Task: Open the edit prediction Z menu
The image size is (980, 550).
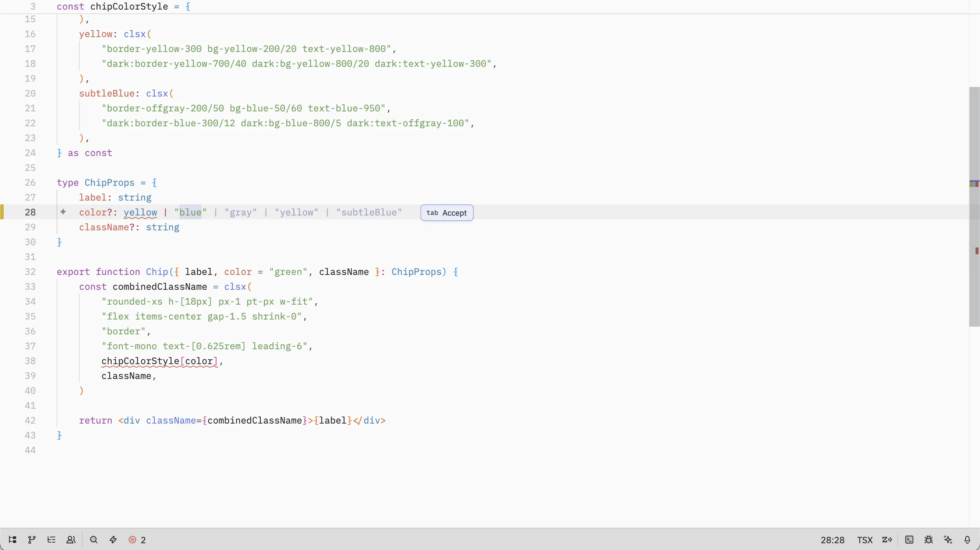Action: click(887, 540)
